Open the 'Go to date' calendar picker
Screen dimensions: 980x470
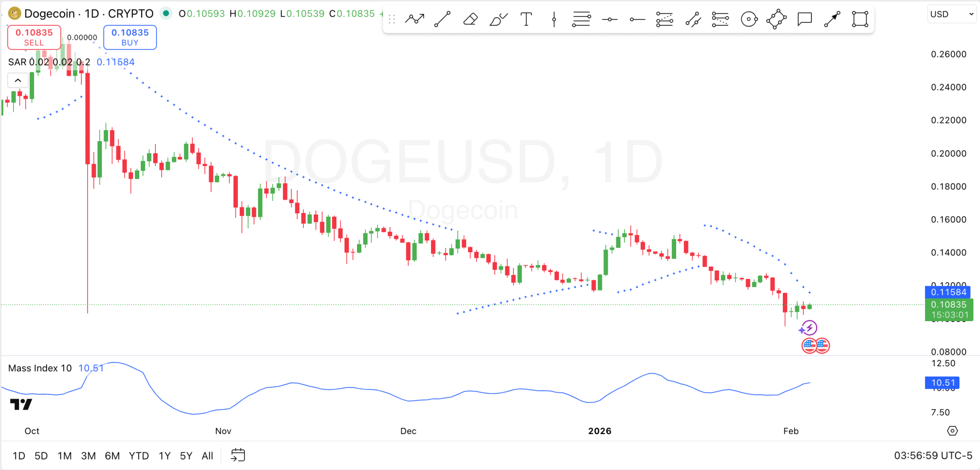(x=238, y=455)
